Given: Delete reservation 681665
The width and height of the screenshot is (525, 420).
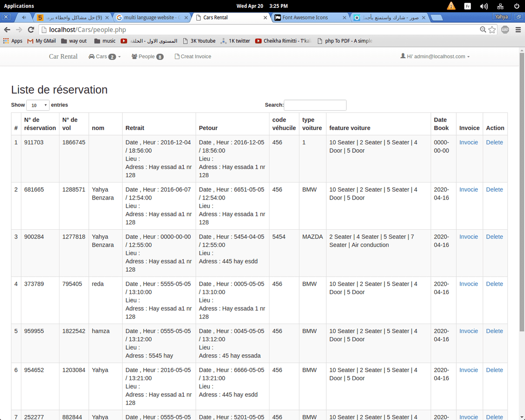Looking at the screenshot, I should point(494,189).
